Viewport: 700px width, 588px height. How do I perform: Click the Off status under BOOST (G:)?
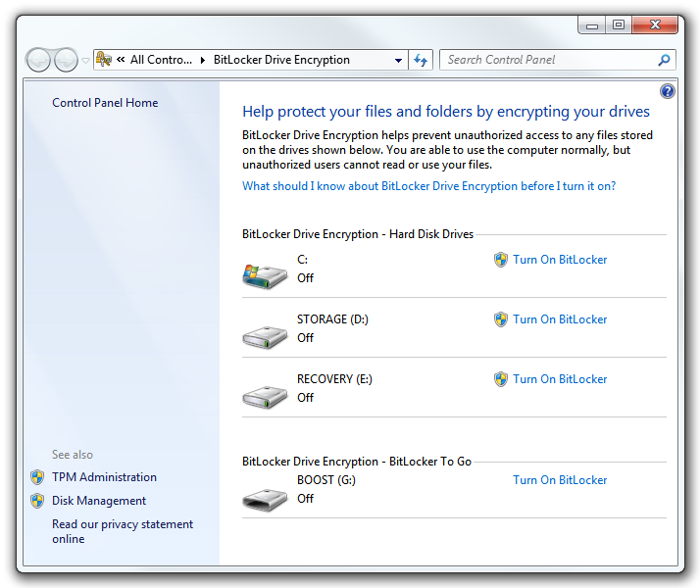point(305,498)
